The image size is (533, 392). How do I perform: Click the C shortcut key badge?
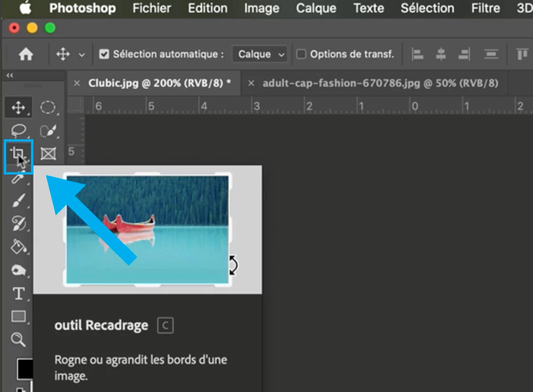pyautogui.click(x=165, y=325)
